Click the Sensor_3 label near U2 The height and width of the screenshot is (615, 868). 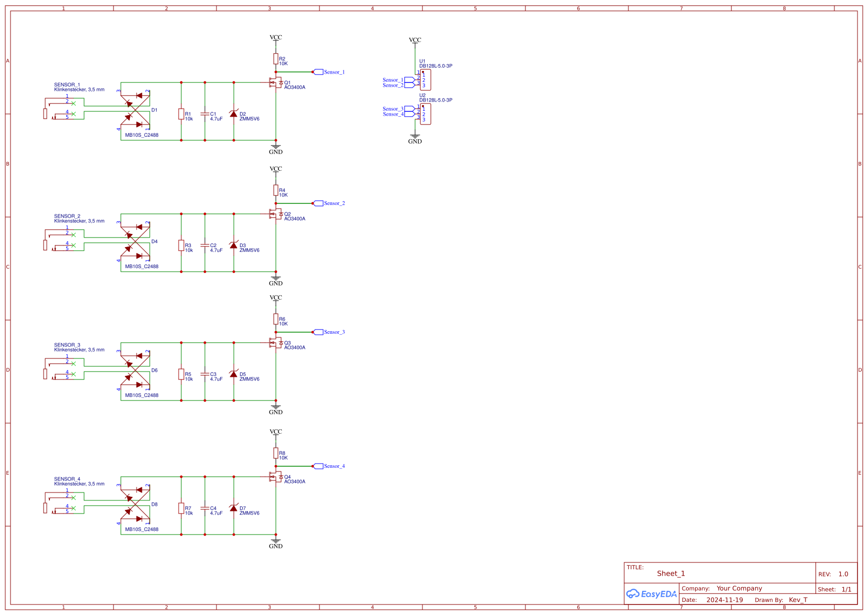coord(393,108)
